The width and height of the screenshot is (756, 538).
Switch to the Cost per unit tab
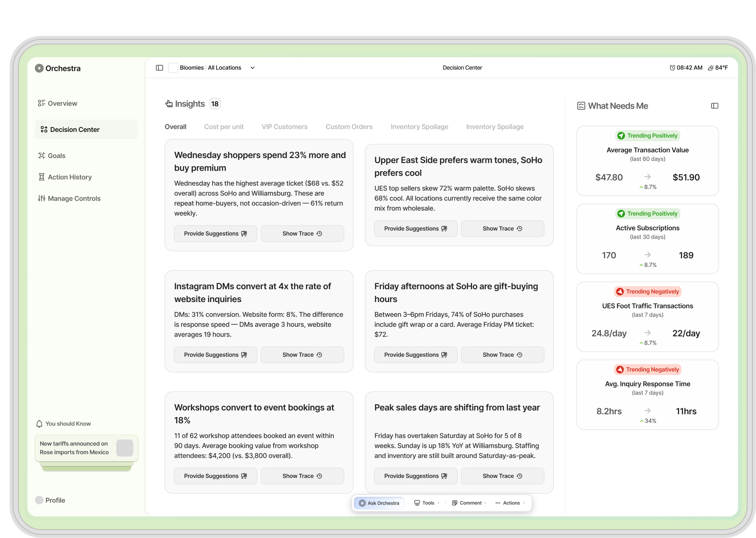(224, 127)
